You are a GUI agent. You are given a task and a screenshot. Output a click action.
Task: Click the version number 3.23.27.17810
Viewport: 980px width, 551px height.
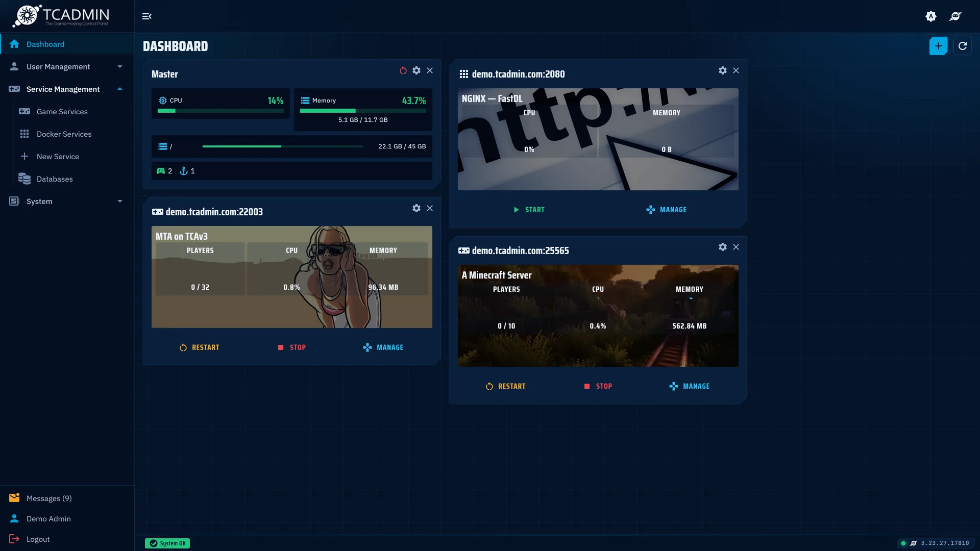coord(945,543)
